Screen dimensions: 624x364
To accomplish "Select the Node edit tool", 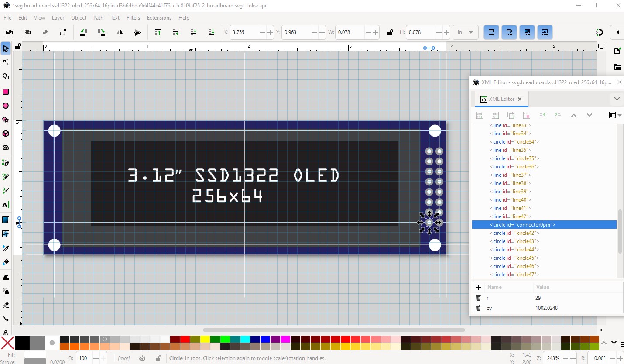I will coord(6,63).
